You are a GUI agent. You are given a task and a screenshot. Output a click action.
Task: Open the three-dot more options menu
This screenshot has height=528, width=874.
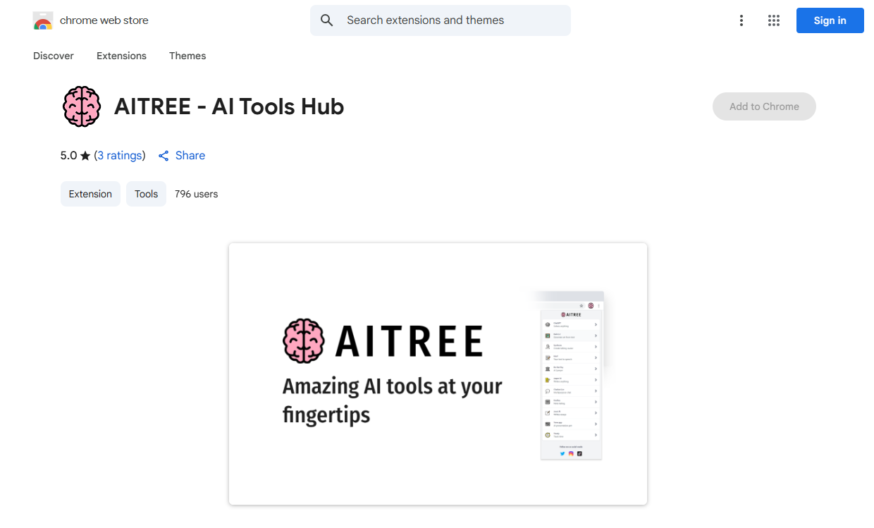pos(741,21)
